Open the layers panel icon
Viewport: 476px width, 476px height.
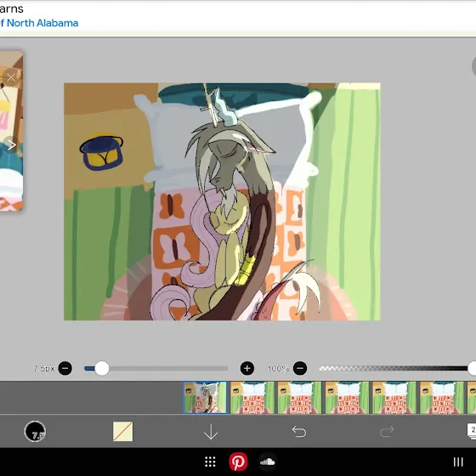click(472, 432)
